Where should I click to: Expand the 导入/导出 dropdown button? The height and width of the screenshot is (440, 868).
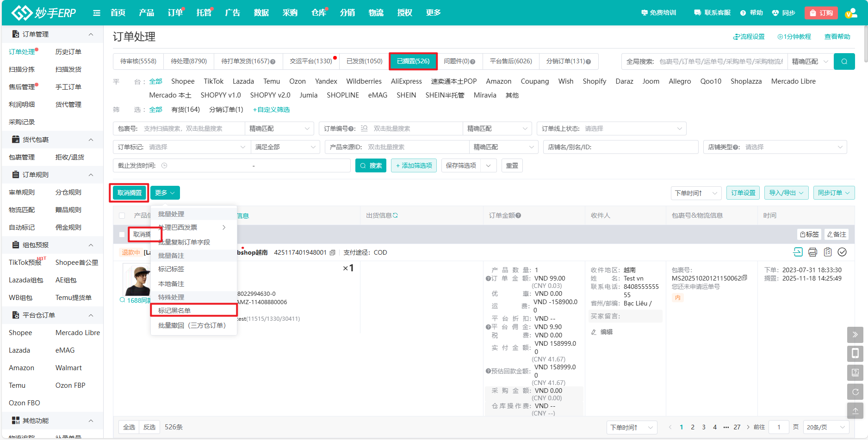pyautogui.click(x=786, y=193)
